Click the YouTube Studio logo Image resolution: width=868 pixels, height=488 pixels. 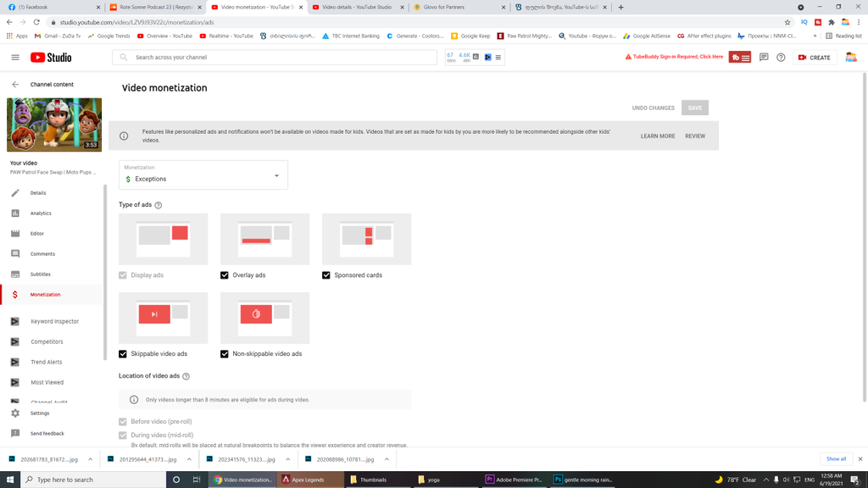(51, 58)
